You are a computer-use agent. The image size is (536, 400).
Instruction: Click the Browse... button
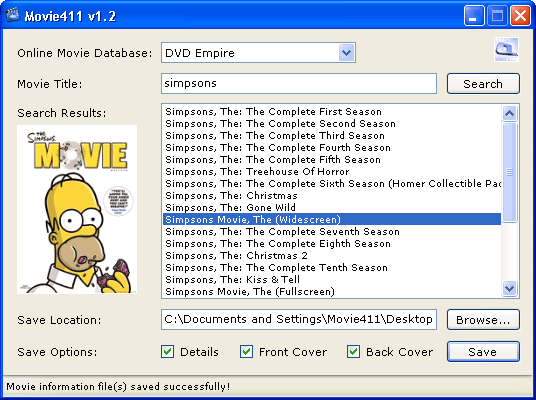click(x=483, y=320)
